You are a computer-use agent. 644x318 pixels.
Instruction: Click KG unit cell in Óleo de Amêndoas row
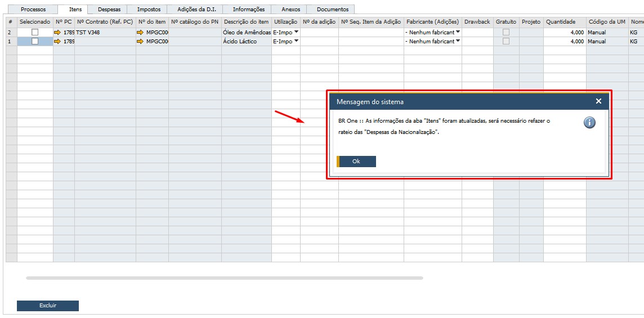click(636, 32)
